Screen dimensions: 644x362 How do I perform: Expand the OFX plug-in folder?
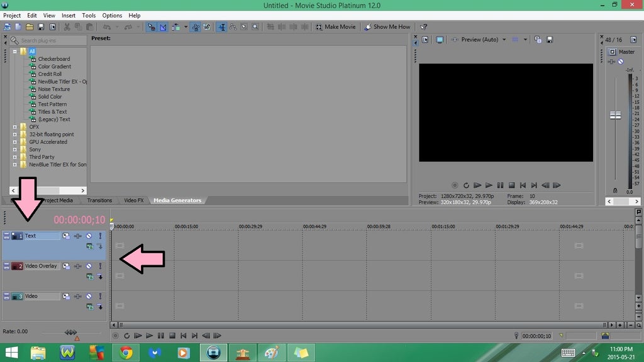[14, 127]
